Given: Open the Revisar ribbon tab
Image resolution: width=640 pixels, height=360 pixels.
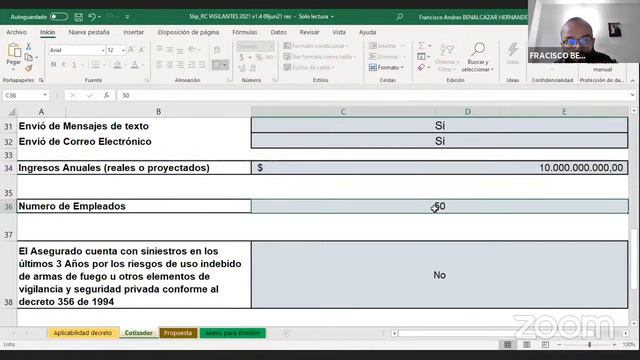Looking at the screenshot, I should pyautogui.click(x=309, y=32).
